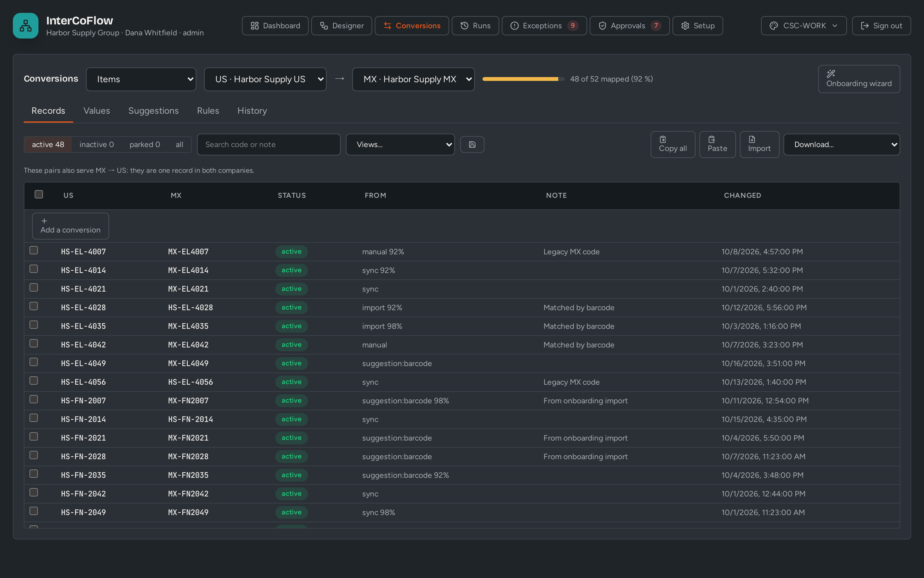This screenshot has height=578, width=924.
Task: Click the plus icon in Add a conversion
Action: point(44,221)
